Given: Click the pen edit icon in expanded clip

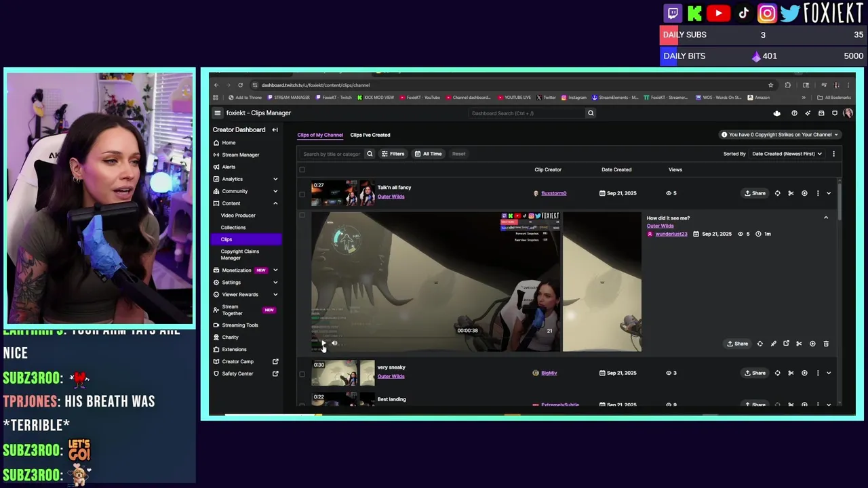Looking at the screenshot, I should click(x=773, y=344).
